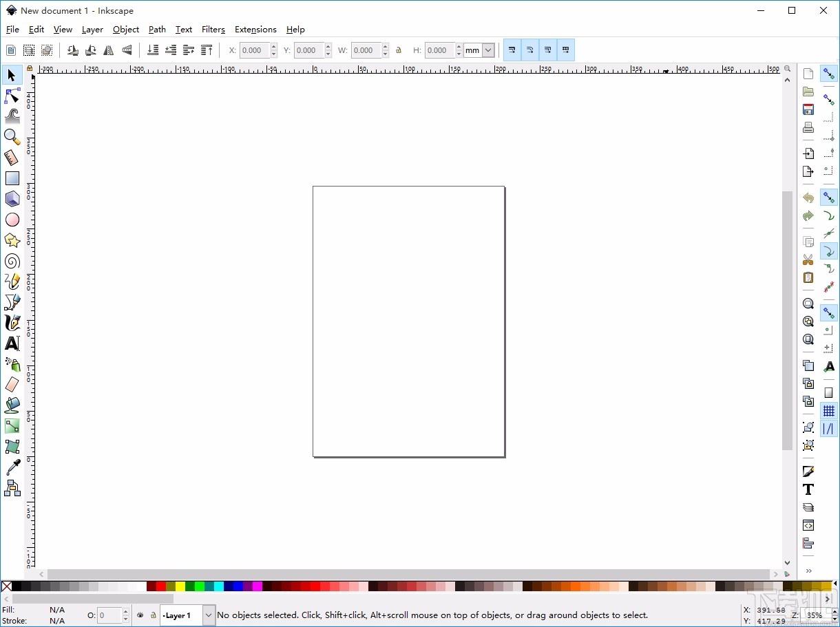The width and height of the screenshot is (840, 627).
Task: Pick the Rectangle drawing tool
Action: tap(12, 178)
